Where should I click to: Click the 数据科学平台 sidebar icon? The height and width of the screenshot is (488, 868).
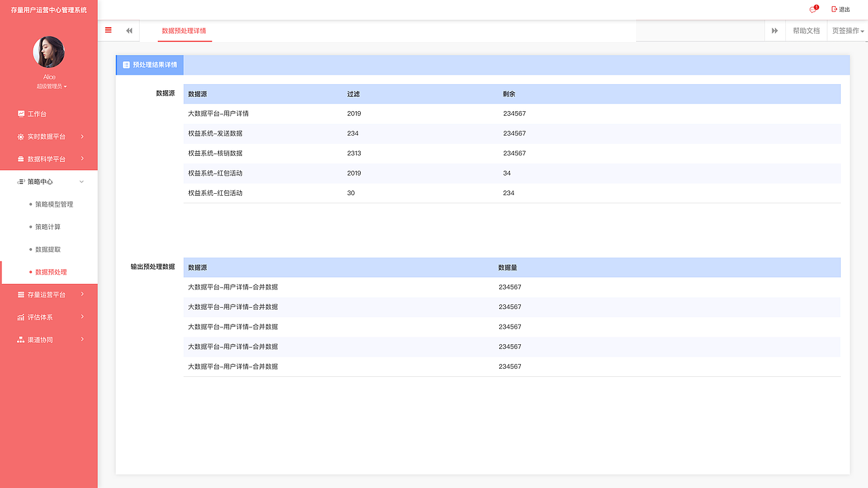(x=21, y=159)
